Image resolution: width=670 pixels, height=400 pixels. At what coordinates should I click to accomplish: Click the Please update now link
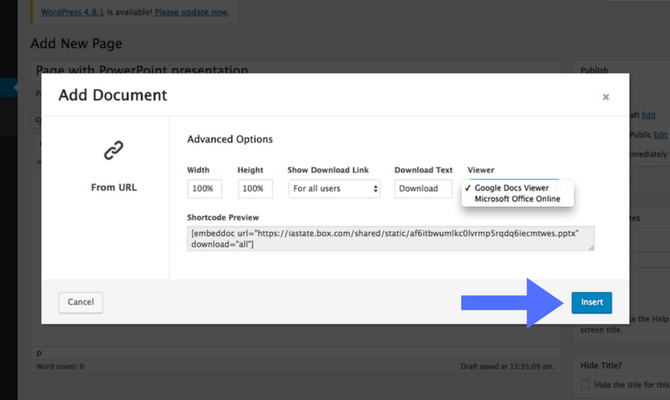point(191,12)
